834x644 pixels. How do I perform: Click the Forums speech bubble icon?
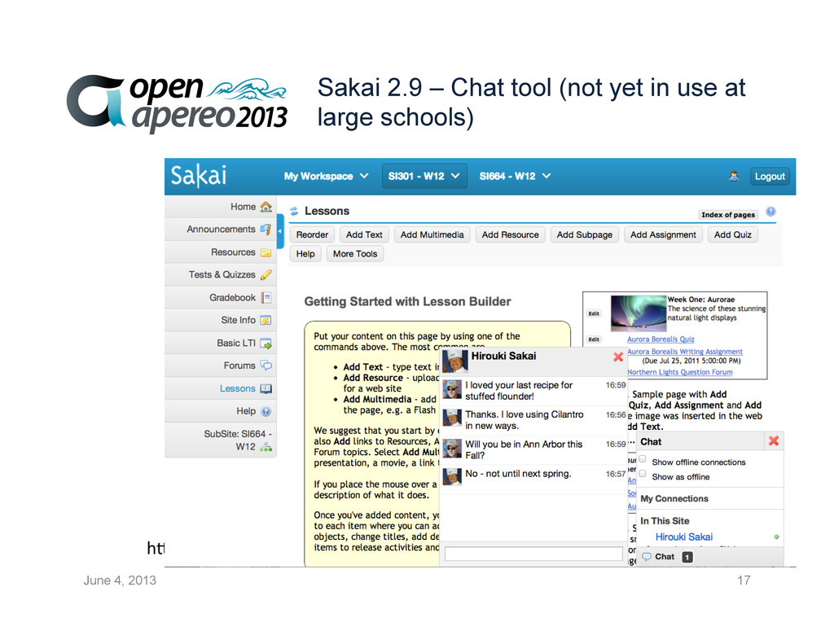point(266,366)
